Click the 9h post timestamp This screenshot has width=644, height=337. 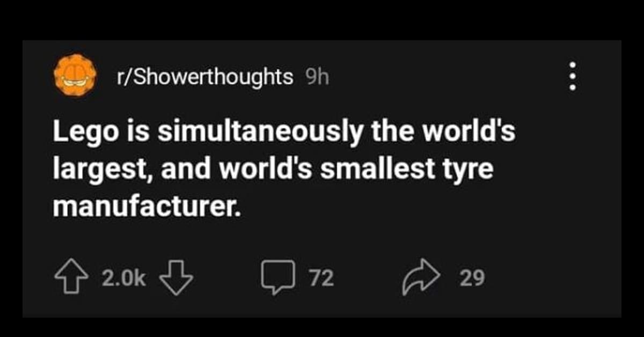pos(317,77)
